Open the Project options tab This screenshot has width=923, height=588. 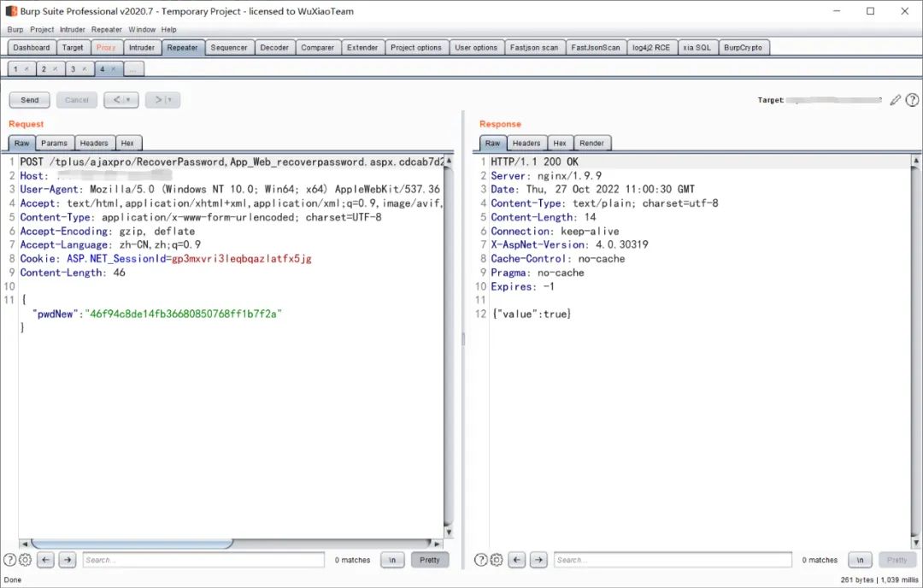[x=416, y=48]
